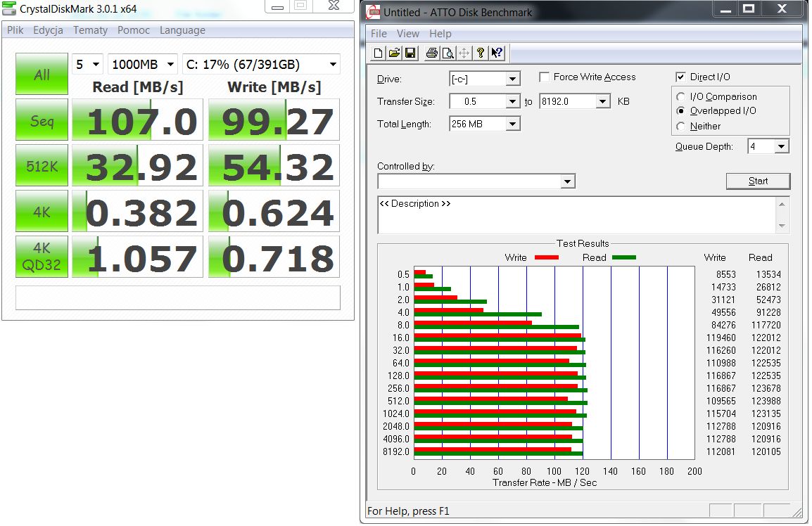Save benchmark results with the floppy disk icon
The height and width of the screenshot is (526, 812).
(x=411, y=53)
